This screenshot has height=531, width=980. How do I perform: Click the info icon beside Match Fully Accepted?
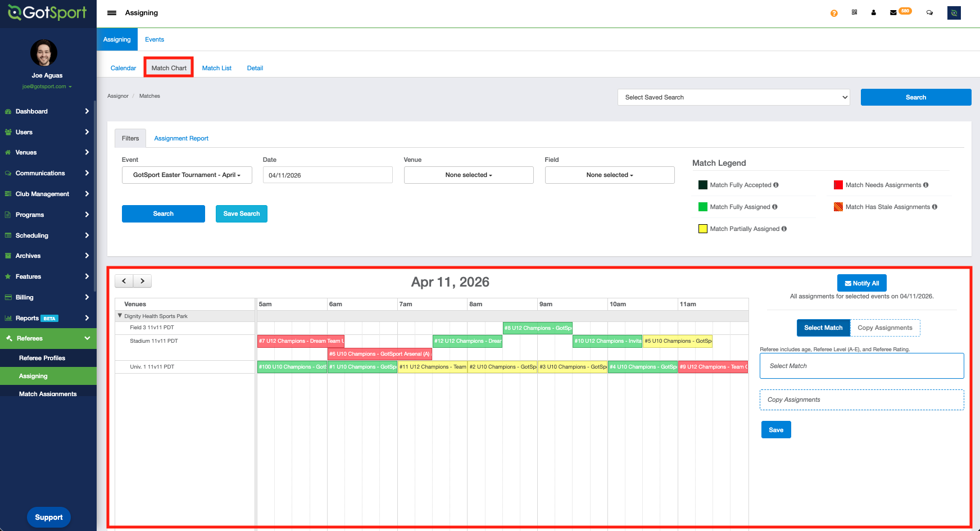point(776,185)
